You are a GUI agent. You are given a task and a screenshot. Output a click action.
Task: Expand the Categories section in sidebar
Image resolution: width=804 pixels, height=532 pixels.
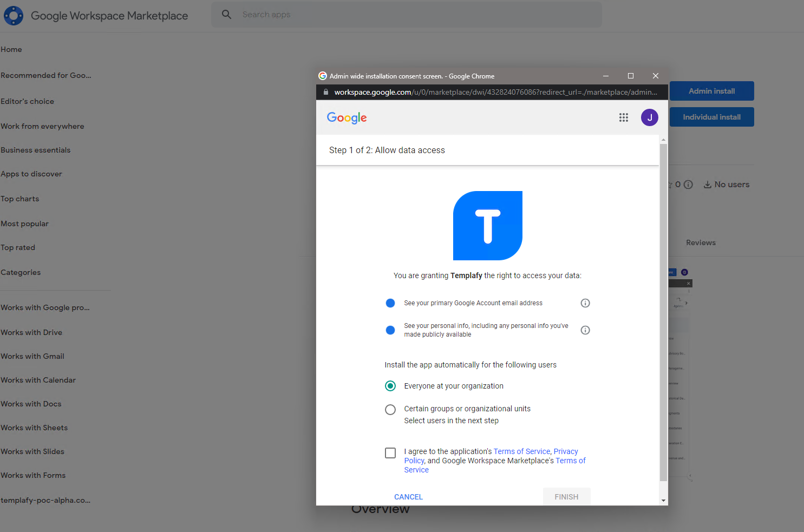click(x=21, y=272)
